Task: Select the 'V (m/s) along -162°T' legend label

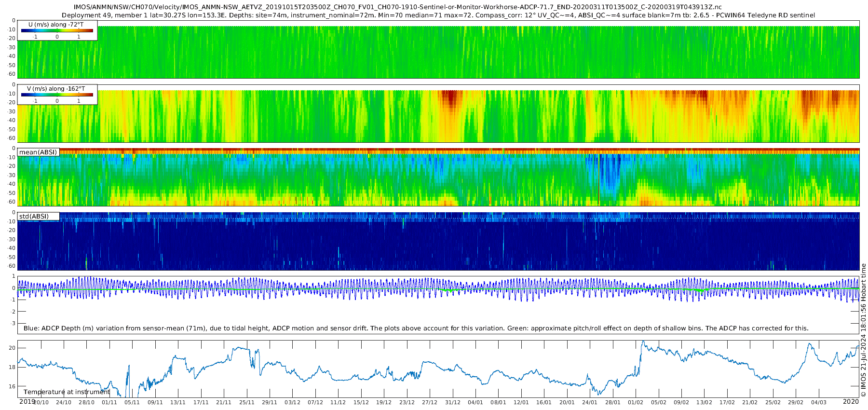Action: [56, 89]
